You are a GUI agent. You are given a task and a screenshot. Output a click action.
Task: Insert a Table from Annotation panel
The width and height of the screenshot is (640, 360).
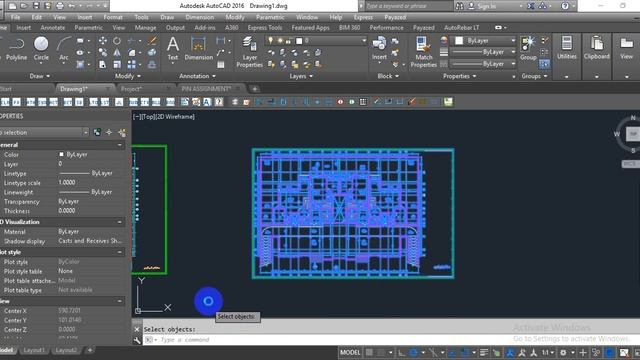[x=221, y=64]
